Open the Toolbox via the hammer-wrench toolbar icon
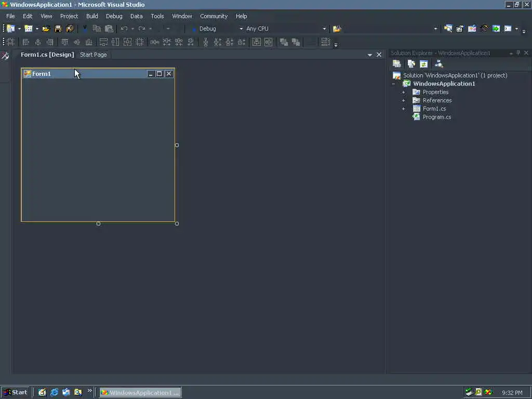This screenshot has width=532, height=399. pyautogui.click(x=484, y=29)
